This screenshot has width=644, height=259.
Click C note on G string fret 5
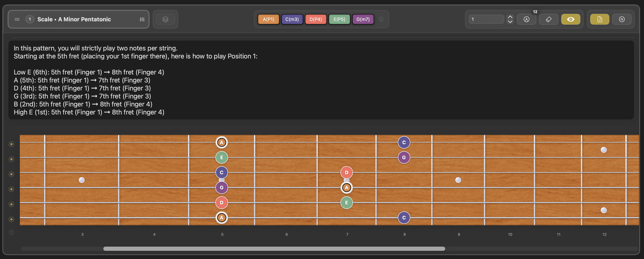tap(222, 172)
